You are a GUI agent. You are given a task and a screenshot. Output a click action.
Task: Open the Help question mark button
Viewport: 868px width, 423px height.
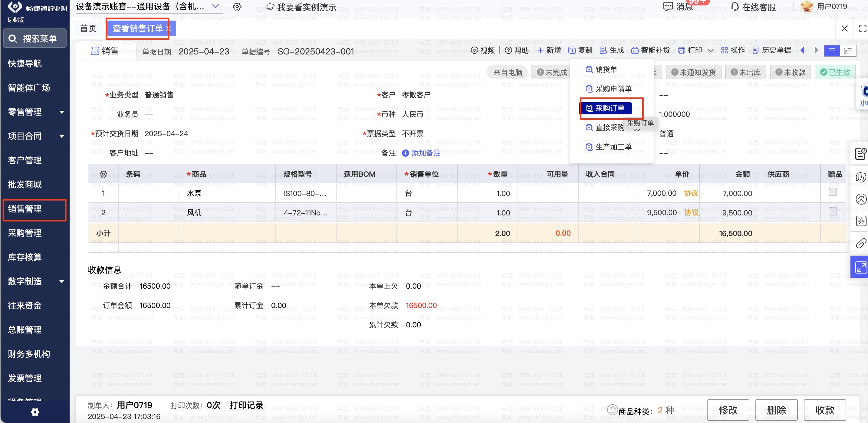coord(508,51)
